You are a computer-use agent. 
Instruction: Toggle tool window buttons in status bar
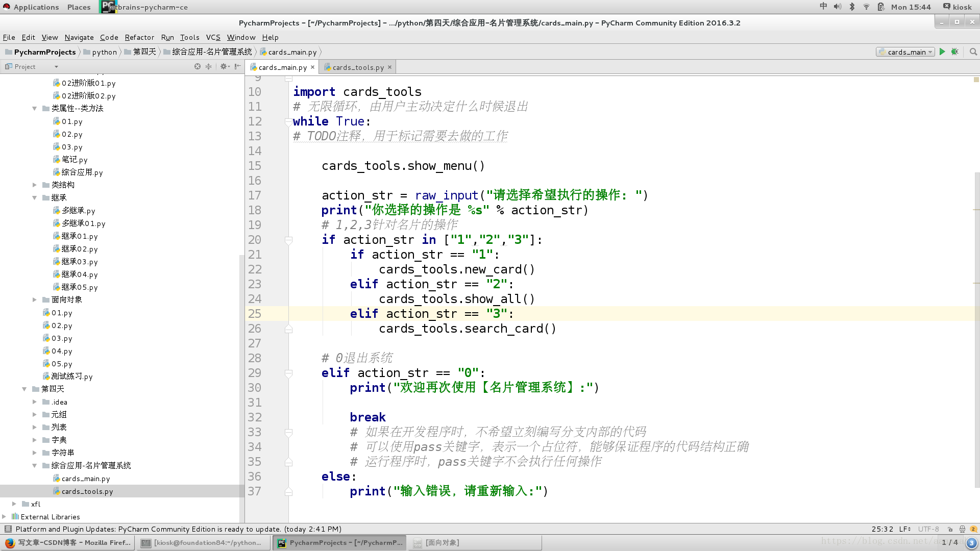[x=8, y=529]
